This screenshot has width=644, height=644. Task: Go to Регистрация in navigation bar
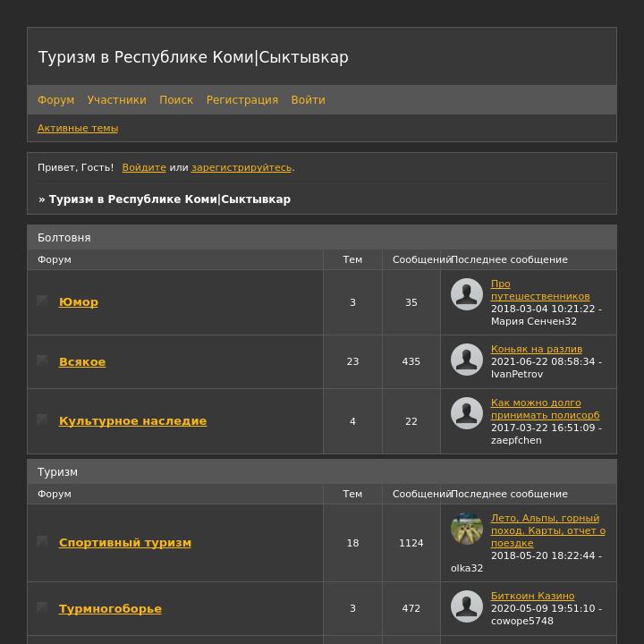click(x=241, y=100)
